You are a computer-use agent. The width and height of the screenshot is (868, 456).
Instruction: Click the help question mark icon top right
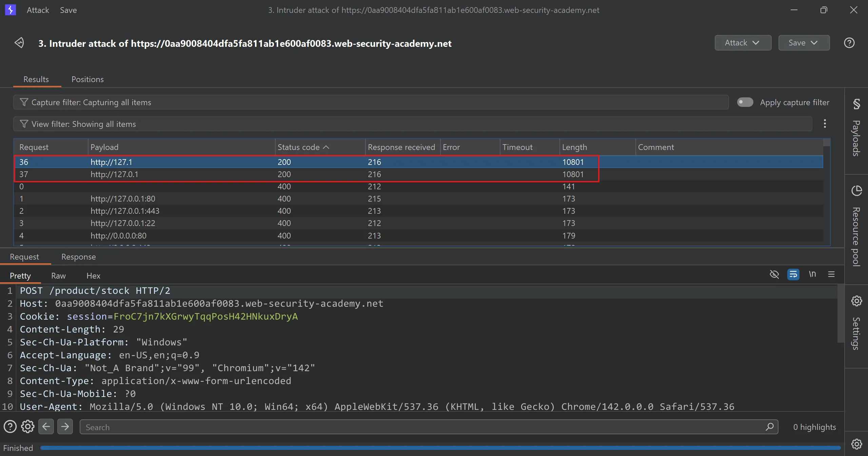click(x=849, y=43)
